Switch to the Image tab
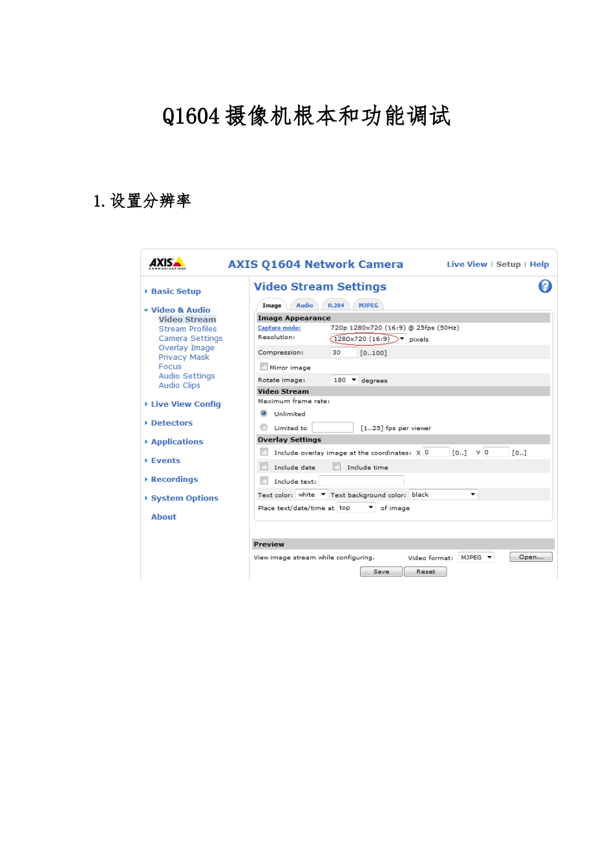The width and height of the screenshot is (614, 868). tap(272, 305)
